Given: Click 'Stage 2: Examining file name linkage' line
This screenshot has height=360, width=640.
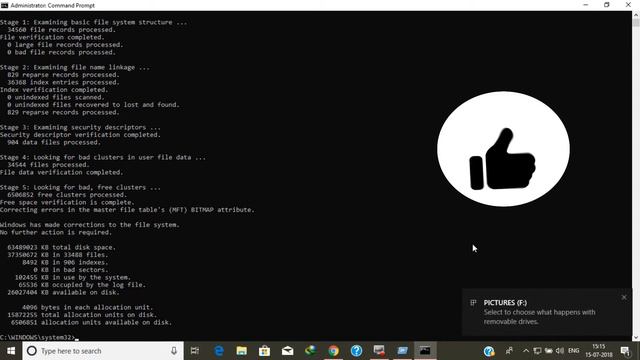Looking at the screenshot, I should [75, 67].
